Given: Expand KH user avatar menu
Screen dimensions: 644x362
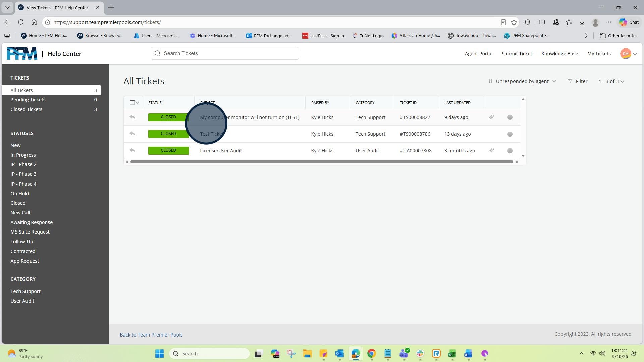Looking at the screenshot, I should click(629, 54).
